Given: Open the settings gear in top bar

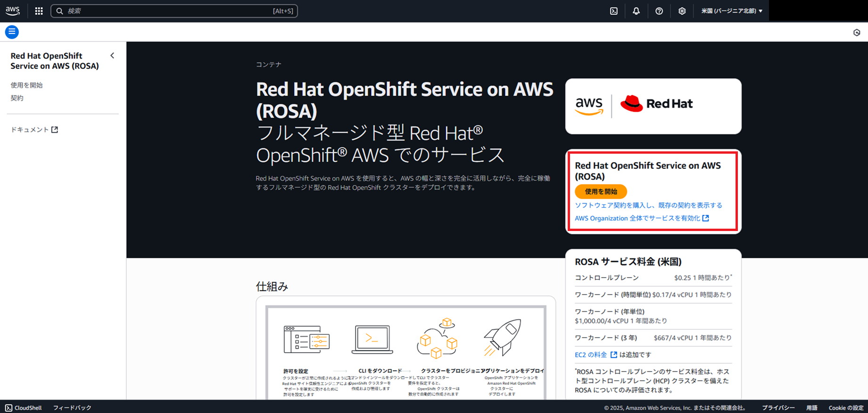Looking at the screenshot, I should click(682, 11).
